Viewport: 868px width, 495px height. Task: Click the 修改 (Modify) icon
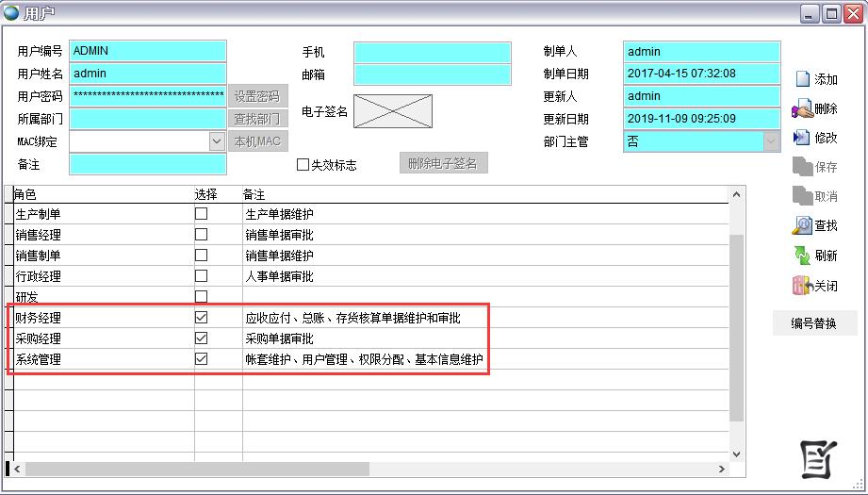pos(802,138)
